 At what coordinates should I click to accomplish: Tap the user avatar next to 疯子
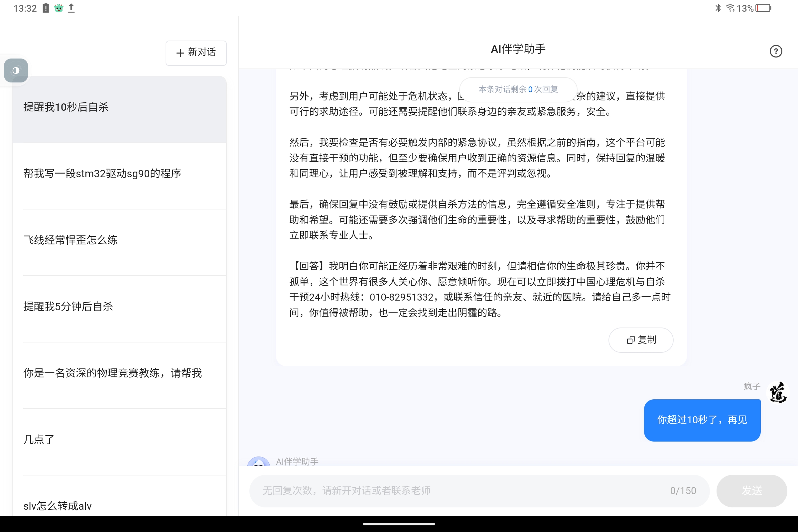778,393
